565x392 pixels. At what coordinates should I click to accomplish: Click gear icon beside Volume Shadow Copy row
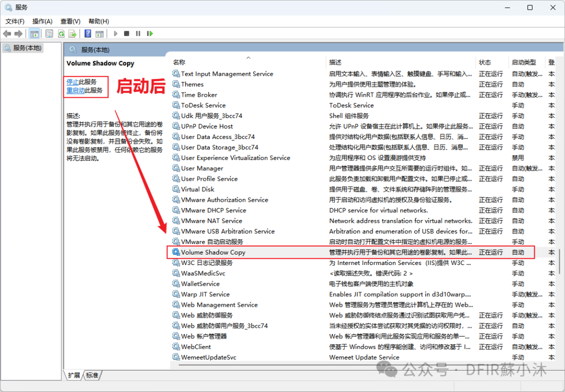tap(176, 252)
